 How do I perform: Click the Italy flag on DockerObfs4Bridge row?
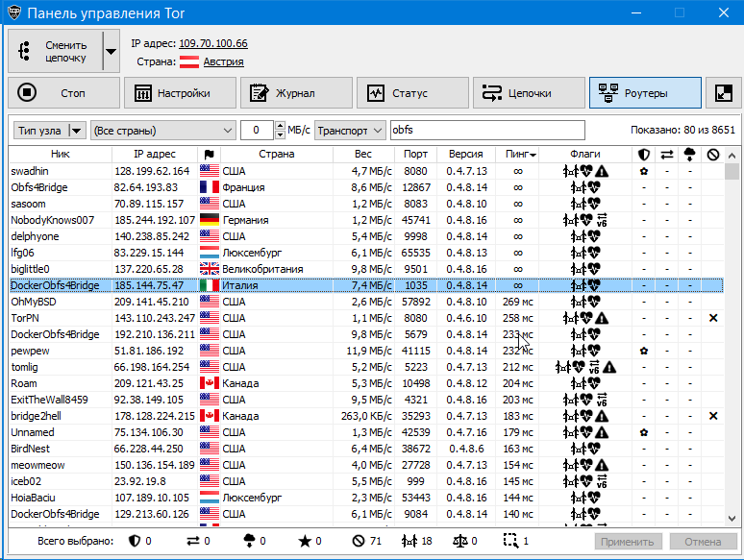pyautogui.click(x=210, y=285)
